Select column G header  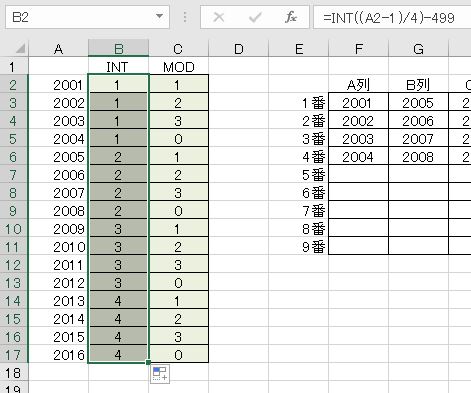(x=419, y=49)
